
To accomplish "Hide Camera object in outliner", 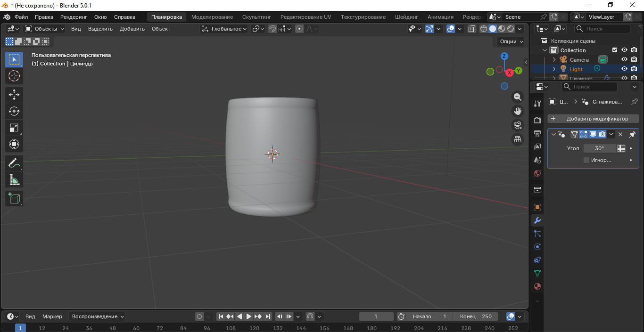I will [624, 60].
